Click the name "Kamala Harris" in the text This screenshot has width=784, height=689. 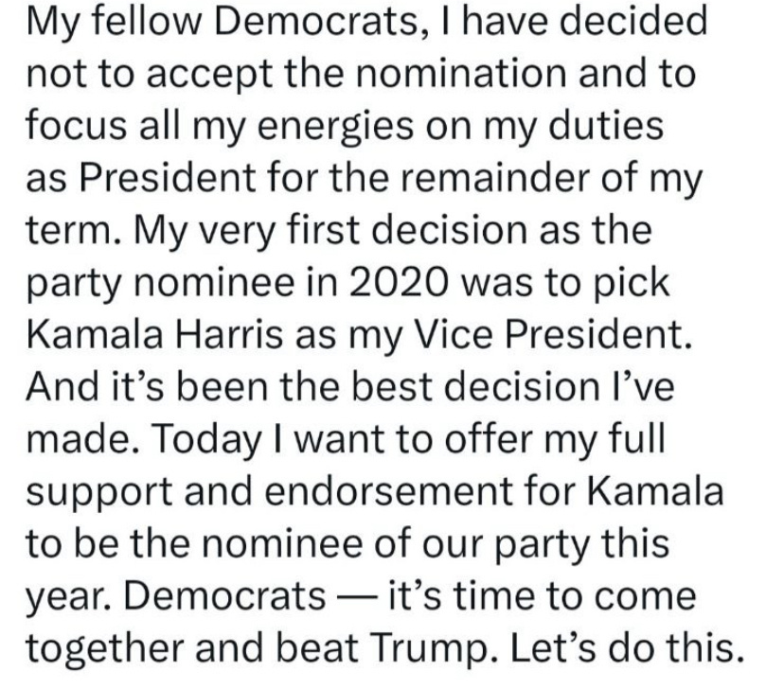click(x=154, y=334)
